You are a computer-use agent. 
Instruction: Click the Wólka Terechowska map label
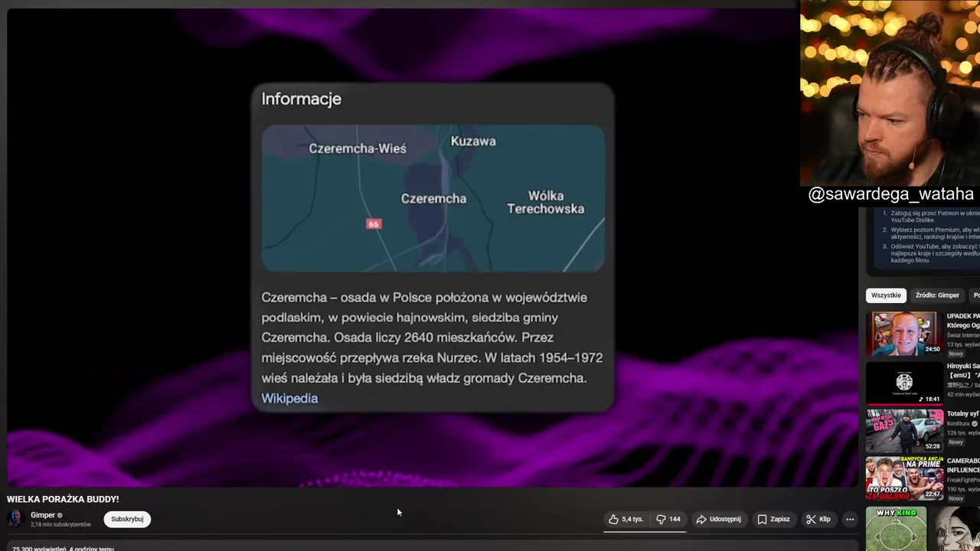click(545, 202)
